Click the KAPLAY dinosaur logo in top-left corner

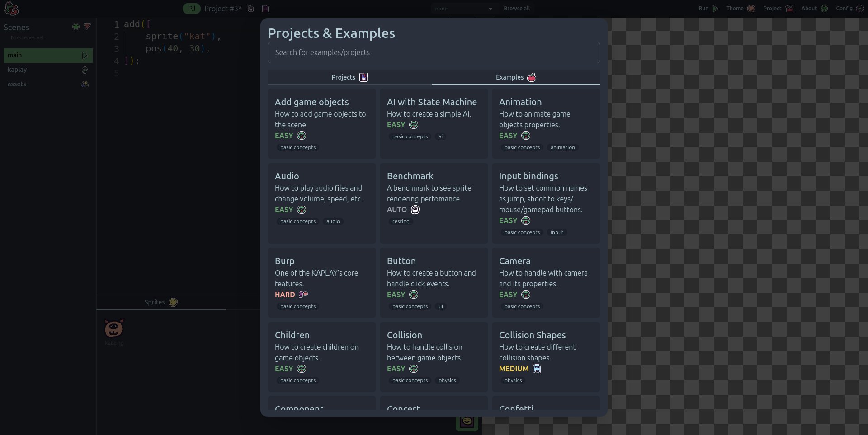[x=11, y=9]
